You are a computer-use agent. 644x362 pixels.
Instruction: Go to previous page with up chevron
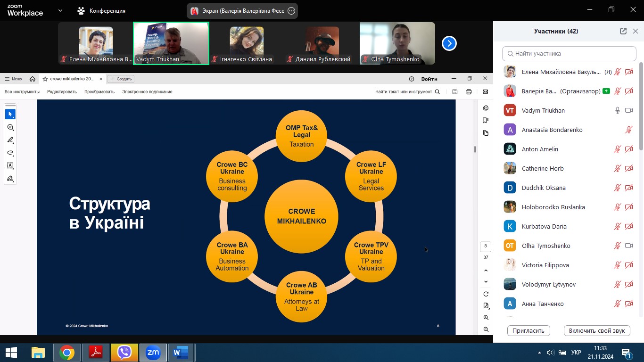pos(486,271)
